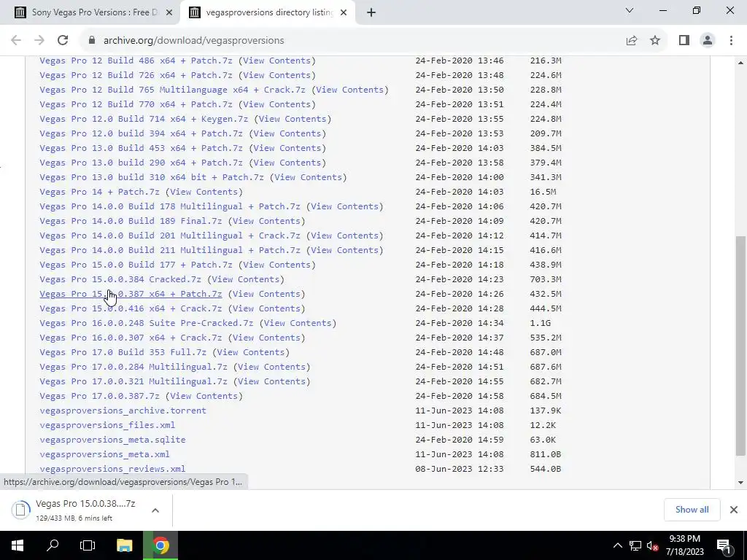Open Chrome three-dot menu

731,41
